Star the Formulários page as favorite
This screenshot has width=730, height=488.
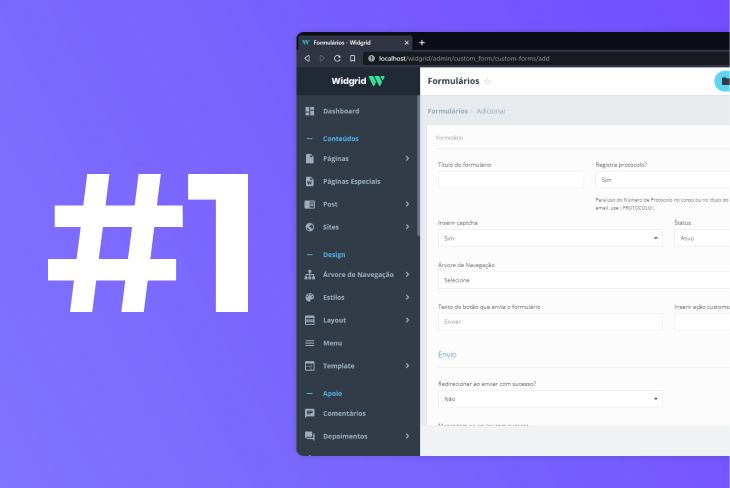pos(488,81)
